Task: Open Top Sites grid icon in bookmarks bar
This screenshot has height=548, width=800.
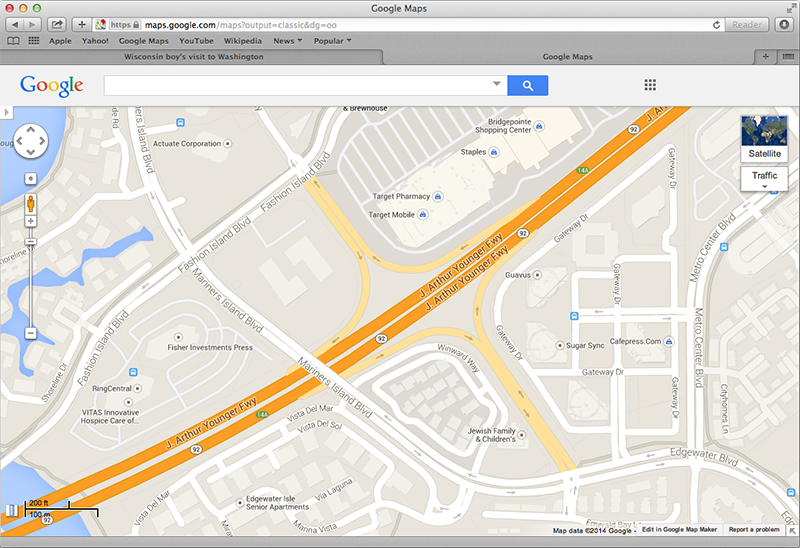Action: coord(34,41)
